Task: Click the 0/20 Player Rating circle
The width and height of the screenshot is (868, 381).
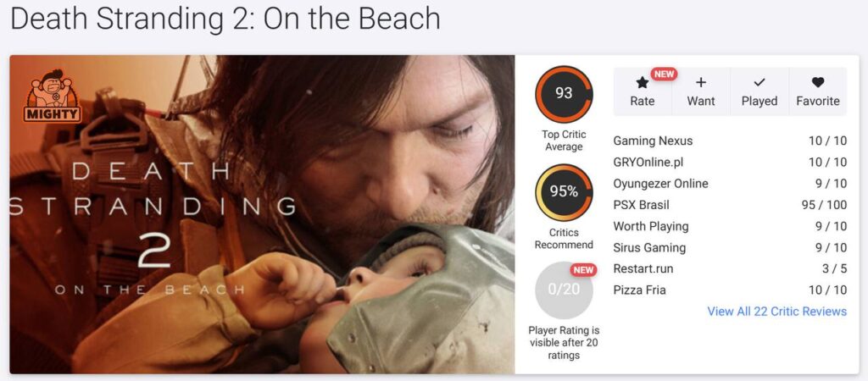Action: click(564, 290)
